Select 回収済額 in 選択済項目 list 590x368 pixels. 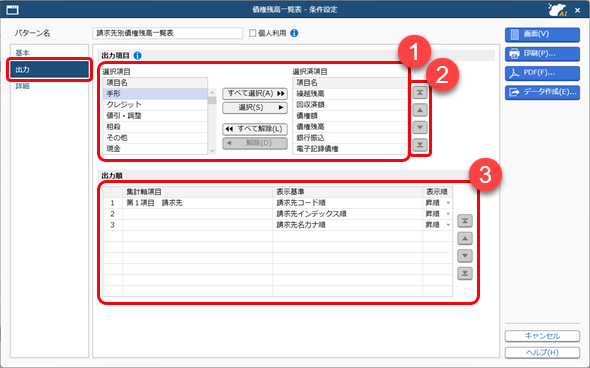tap(350, 105)
